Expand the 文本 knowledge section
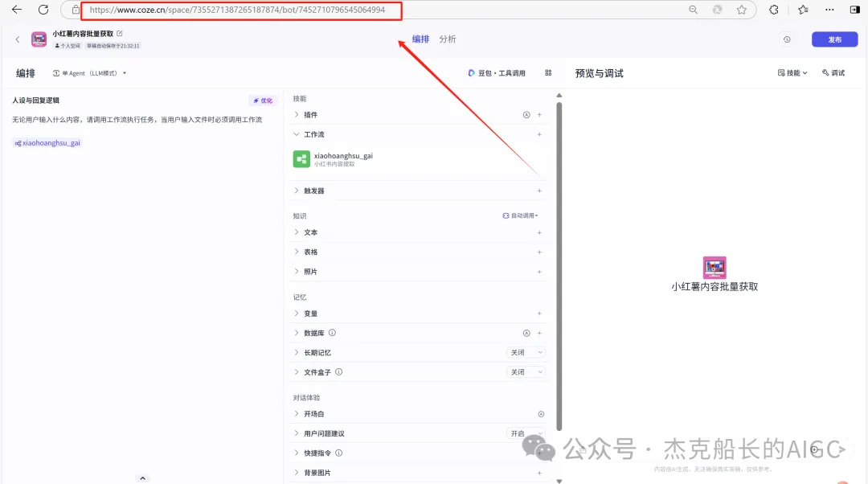 296,232
